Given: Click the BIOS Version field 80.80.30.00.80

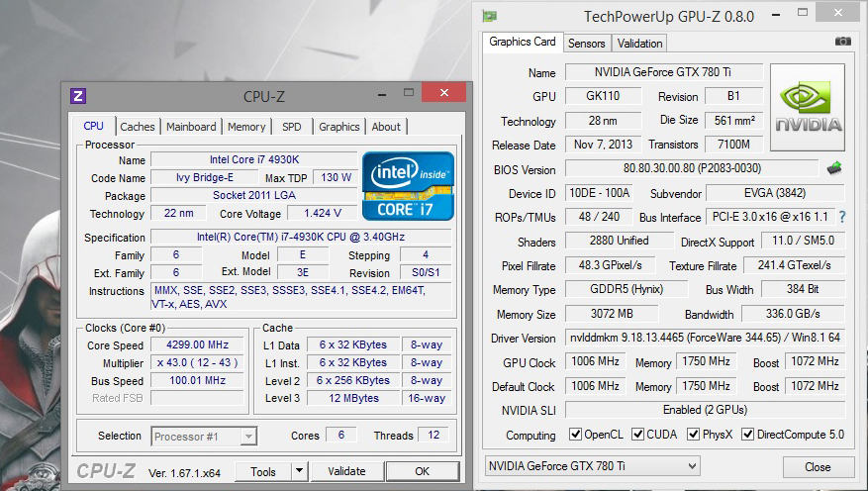Looking at the screenshot, I should point(692,168).
